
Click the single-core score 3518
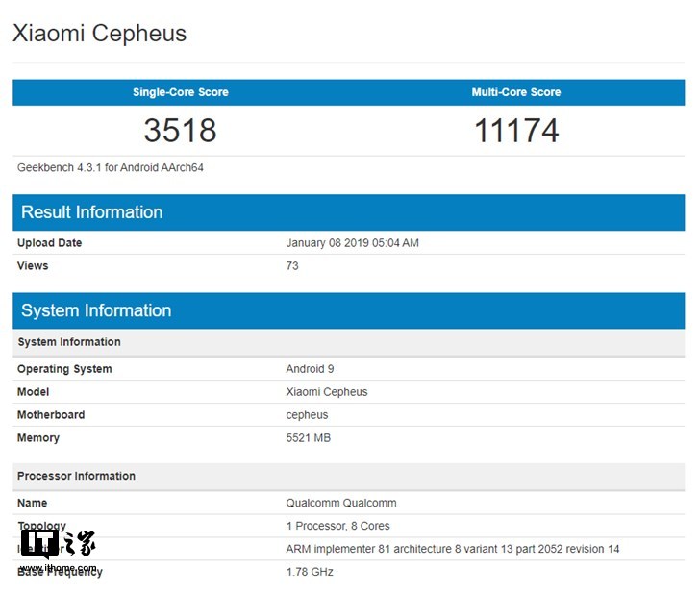click(181, 130)
